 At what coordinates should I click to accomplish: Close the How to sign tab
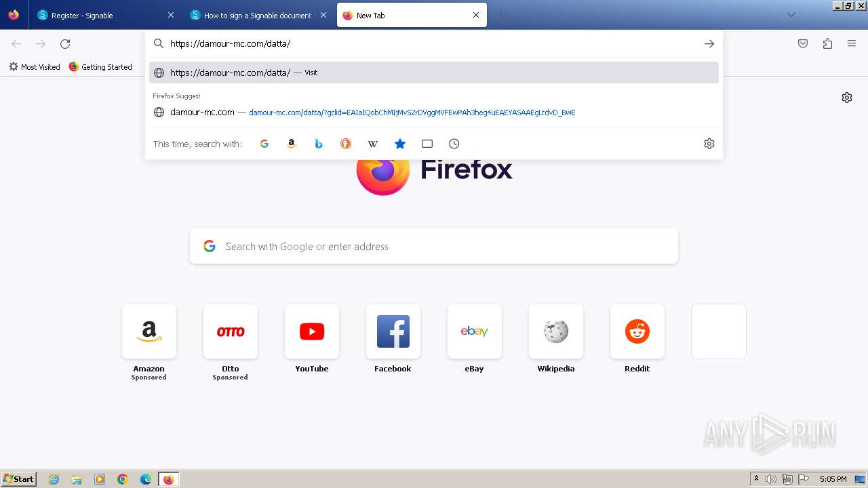[x=323, y=15]
